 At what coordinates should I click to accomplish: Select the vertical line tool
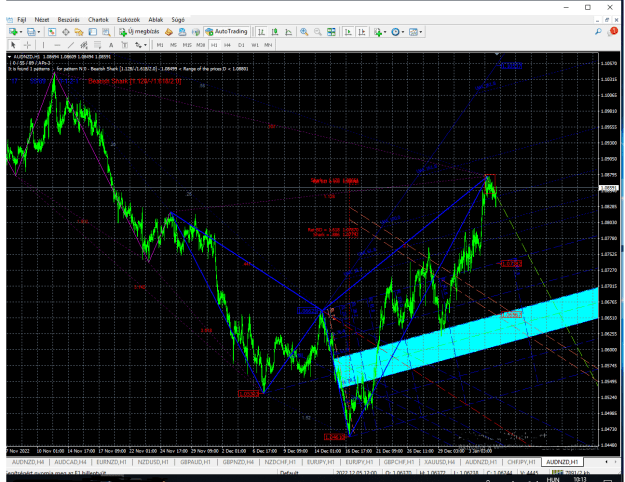[x=43, y=45]
